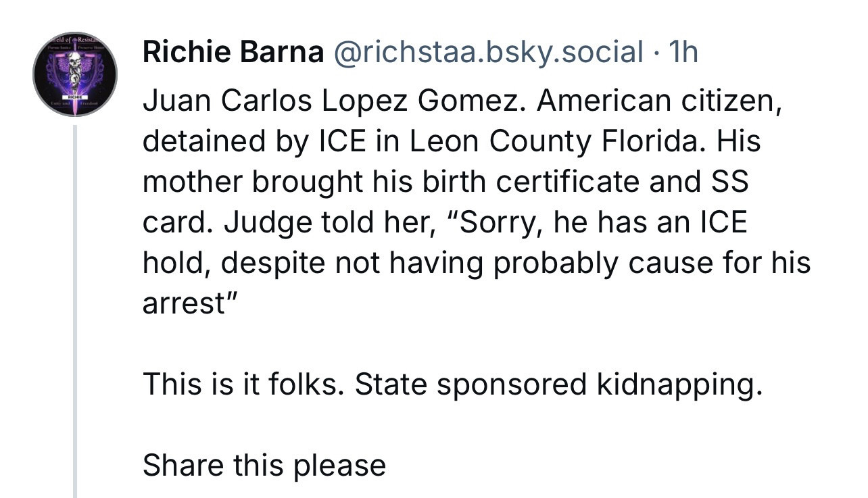Open the post via the 1h timestamp
The image size is (868, 498).
click(x=683, y=52)
